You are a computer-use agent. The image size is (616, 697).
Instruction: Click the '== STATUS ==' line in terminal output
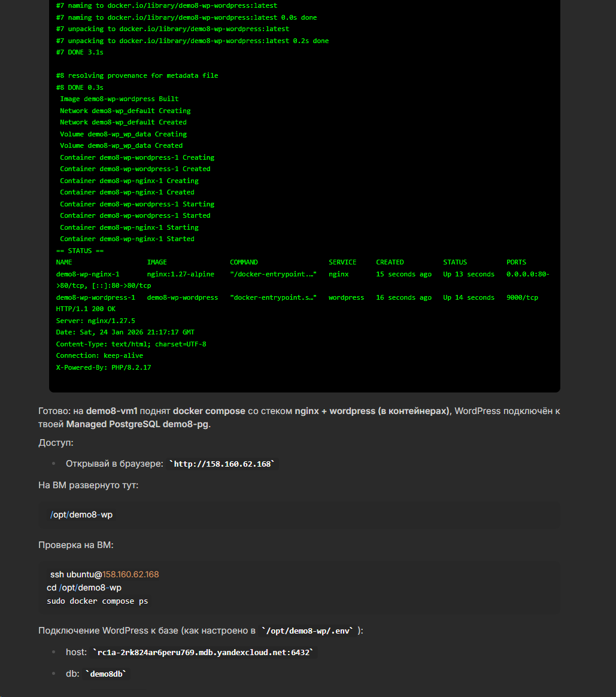tap(80, 251)
